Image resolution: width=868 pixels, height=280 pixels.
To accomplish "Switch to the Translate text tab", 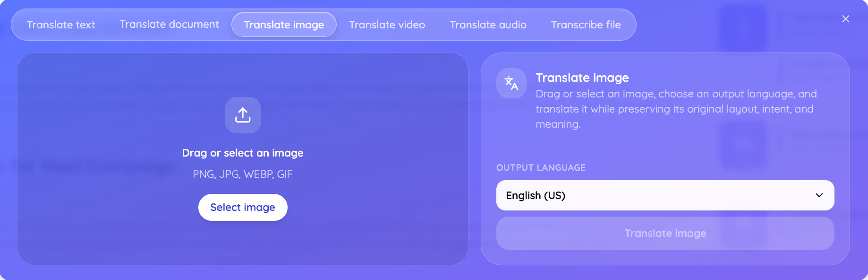I will 61,25.
